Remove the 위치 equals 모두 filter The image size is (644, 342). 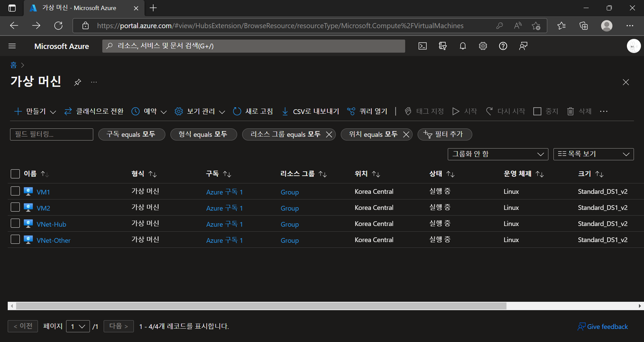[x=406, y=134]
